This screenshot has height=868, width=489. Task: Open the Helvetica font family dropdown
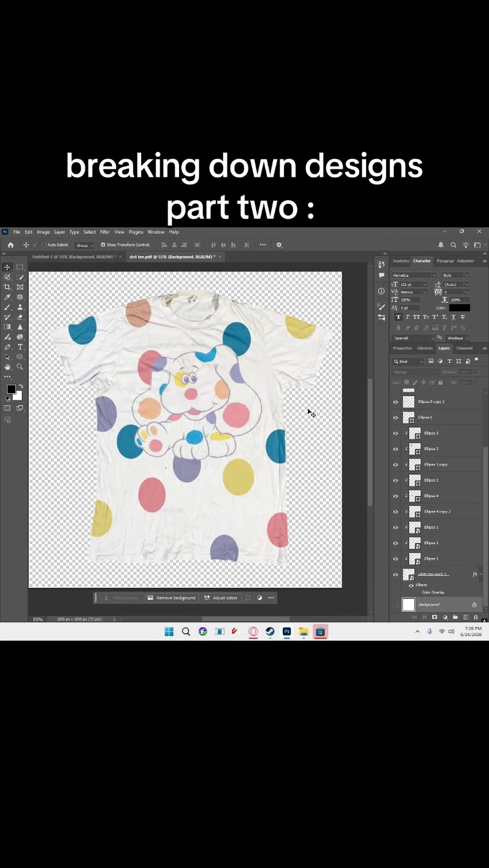pyautogui.click(x=414, y=275)
